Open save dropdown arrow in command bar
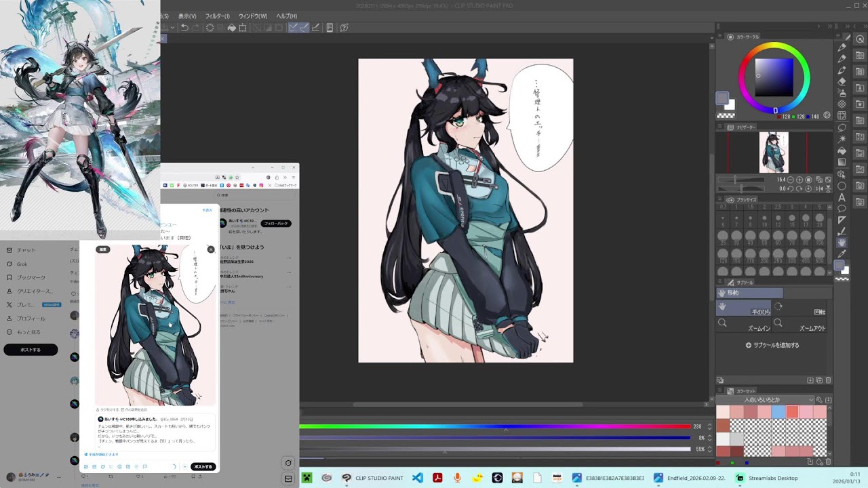The height and width of the screenshot is (488, 868). (x=172, y=27)
